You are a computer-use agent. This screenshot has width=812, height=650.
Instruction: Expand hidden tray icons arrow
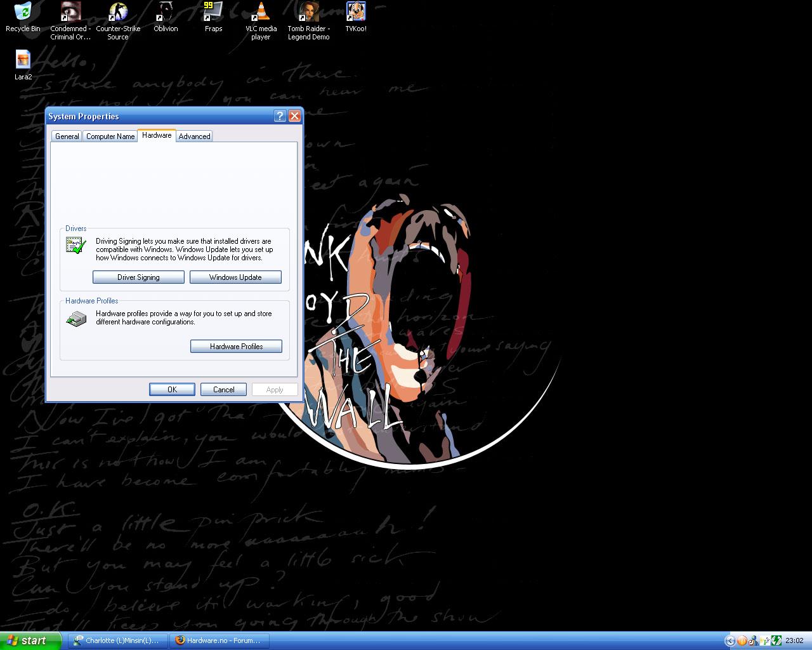(730, 640)
